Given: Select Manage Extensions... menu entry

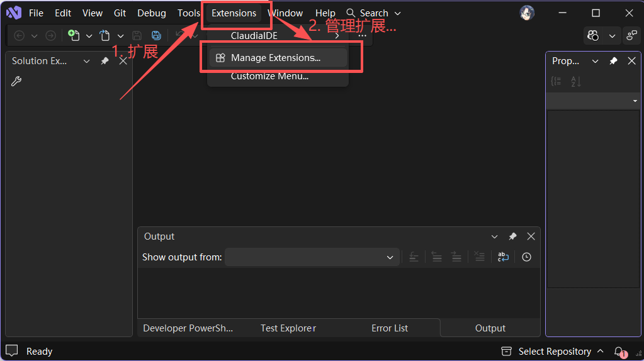Looking at the screenshot, I should (278, 58).
